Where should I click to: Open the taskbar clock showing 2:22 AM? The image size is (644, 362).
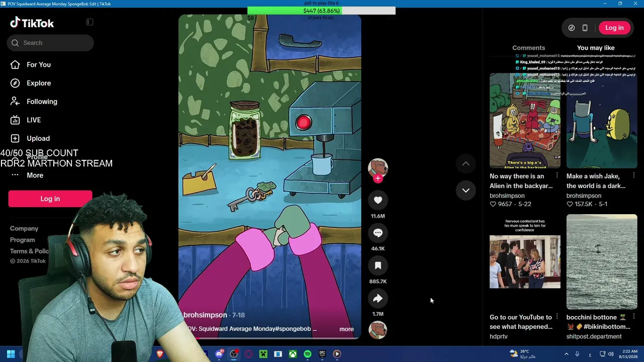[x=629, y=354]
